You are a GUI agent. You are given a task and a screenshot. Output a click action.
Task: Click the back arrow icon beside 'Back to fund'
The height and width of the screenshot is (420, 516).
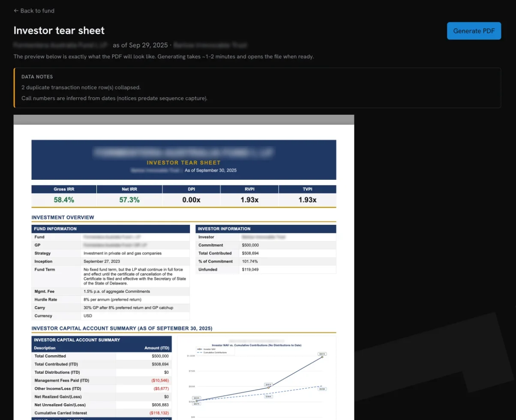coord(16,11)
